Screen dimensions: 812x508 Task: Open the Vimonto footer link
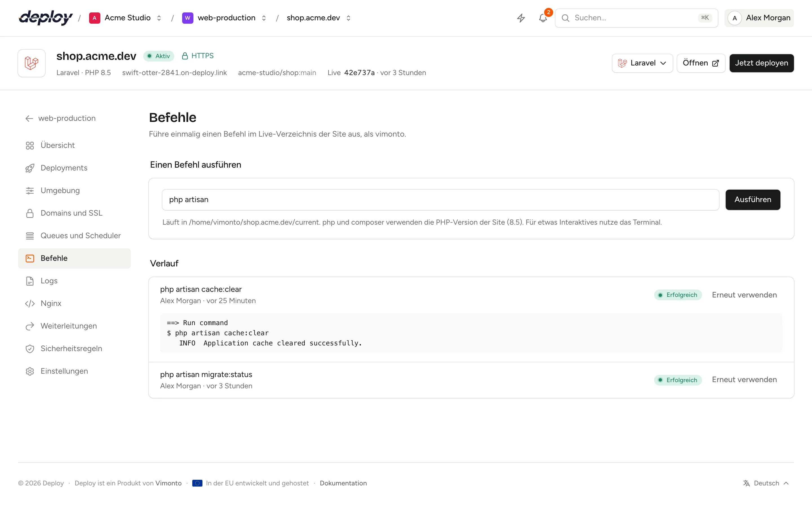click(x=168, y=483)
